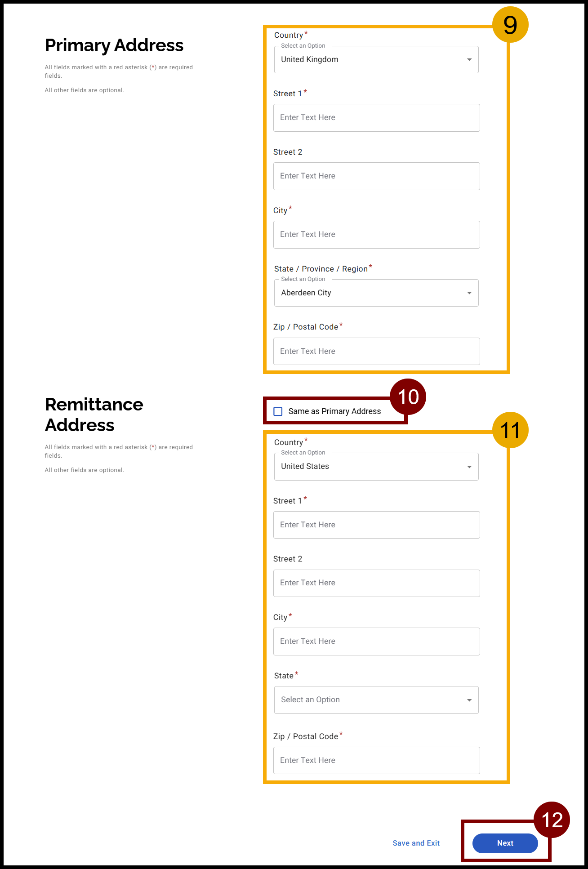Click the Primary Address Zip / Postal Code field
This screenshot has width=588, height=869.
[376, 352]
